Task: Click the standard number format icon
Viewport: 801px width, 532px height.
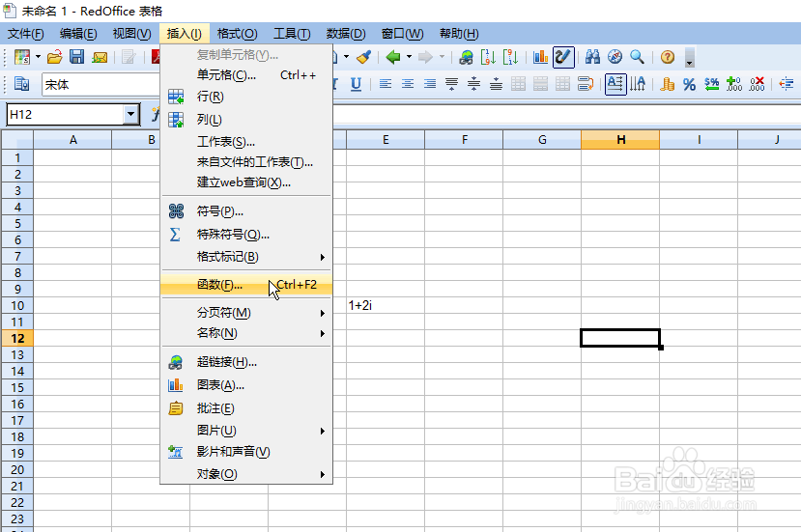Action: click(711, 84)
